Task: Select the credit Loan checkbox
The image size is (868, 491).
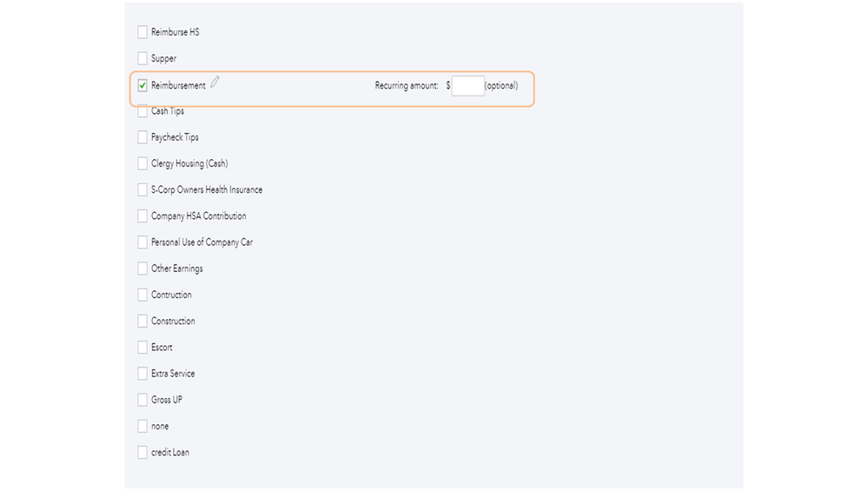Action: 142,452
